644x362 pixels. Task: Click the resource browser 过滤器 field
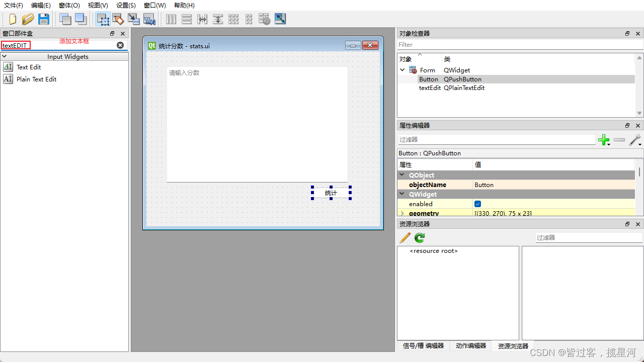(589, 237)
